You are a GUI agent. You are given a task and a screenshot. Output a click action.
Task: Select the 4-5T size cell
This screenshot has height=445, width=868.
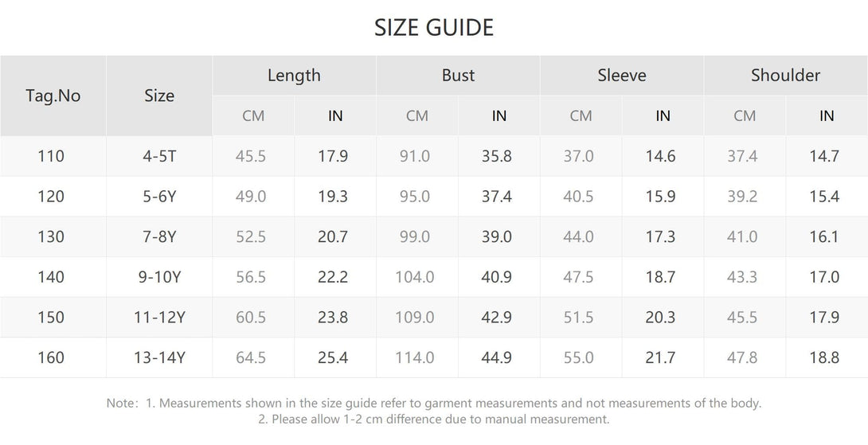click(x=159, y=156)
